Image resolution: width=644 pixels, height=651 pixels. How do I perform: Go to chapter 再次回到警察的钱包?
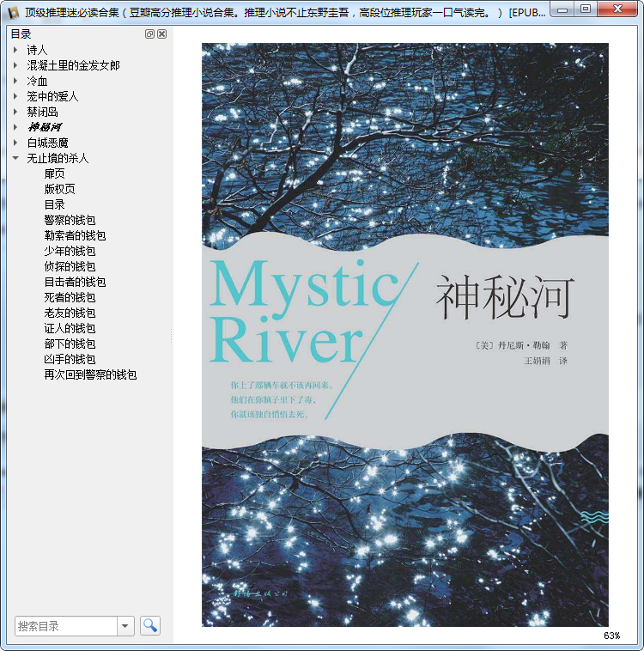point(90,374)
